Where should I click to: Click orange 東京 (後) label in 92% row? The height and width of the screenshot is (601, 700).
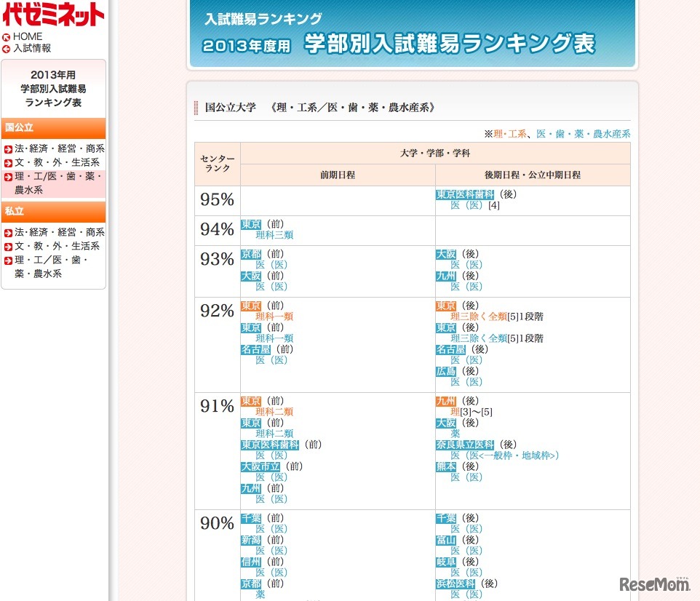(446, 306)
